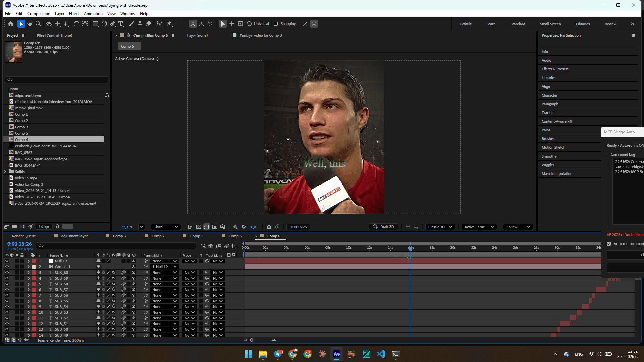Switch to Learn workspace
Image resolution: width=644 pixels, height=362 pixels.
click(x=491, y=24)
